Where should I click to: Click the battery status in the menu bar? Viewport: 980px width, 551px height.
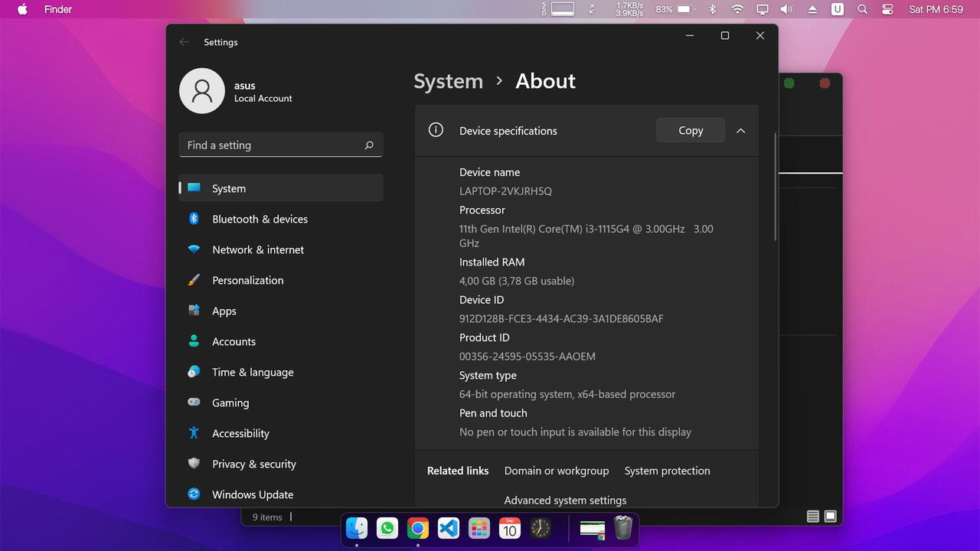point(675,9)
